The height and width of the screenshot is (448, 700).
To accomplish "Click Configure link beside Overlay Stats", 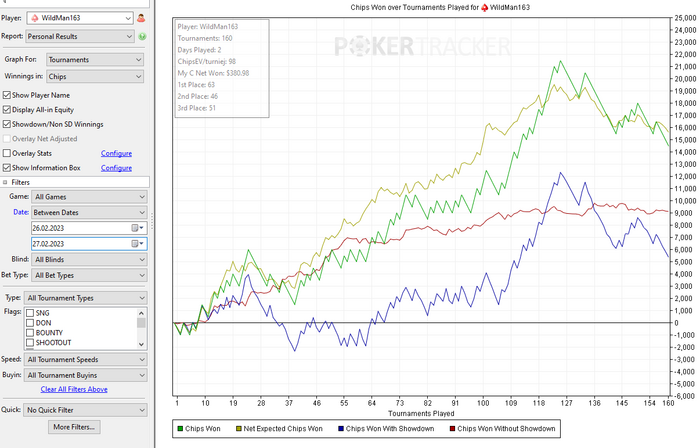I will 116,153.
